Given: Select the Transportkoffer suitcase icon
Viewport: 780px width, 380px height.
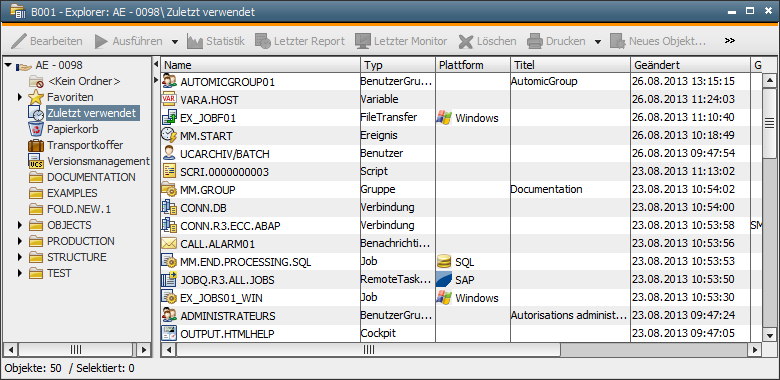Looking at the screenshot, I should click(x=36, y=145).
